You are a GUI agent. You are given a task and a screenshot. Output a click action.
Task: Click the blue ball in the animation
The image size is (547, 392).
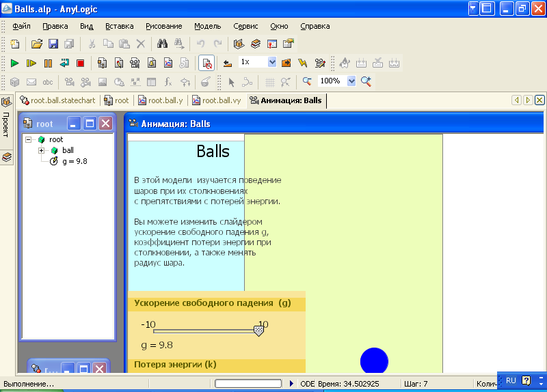point(374,361)
